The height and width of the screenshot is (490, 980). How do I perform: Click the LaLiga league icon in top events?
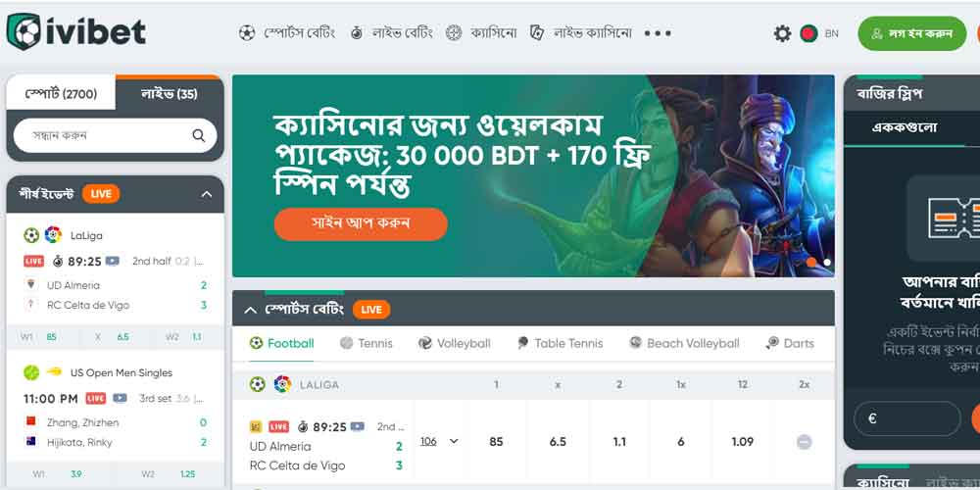pyautogui.click(x=53, y=235)
